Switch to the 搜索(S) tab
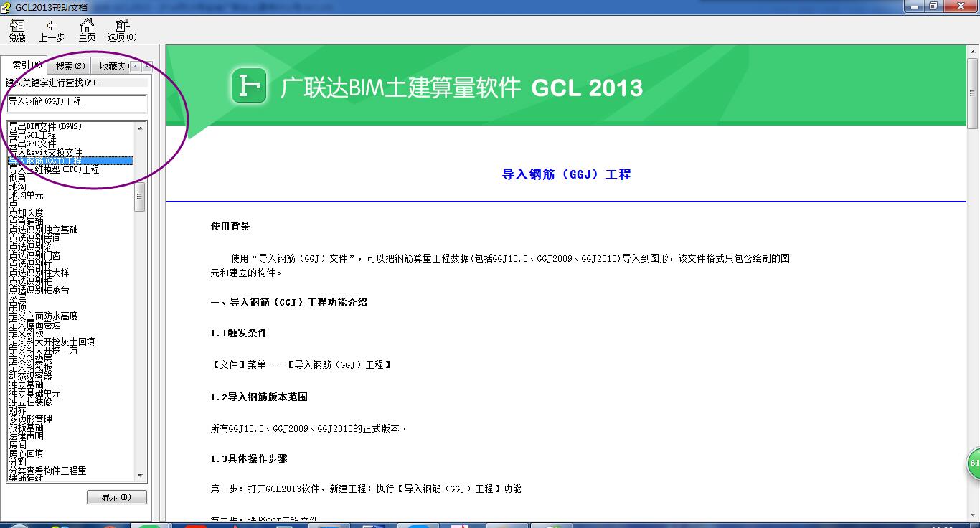 coord(70,66)
